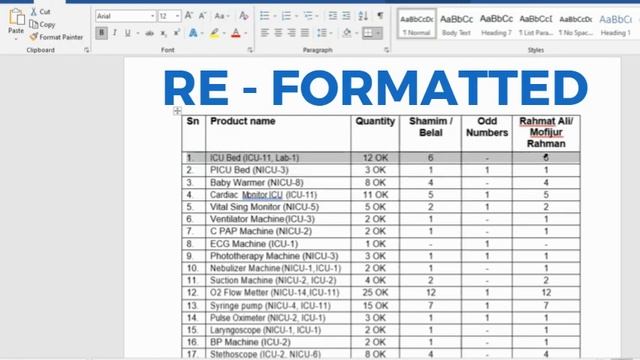Image resolution: width=640 pixels, height=360 pixels.
Task: Open line and paragraph spacing options
Action: (x=322, y=33)
